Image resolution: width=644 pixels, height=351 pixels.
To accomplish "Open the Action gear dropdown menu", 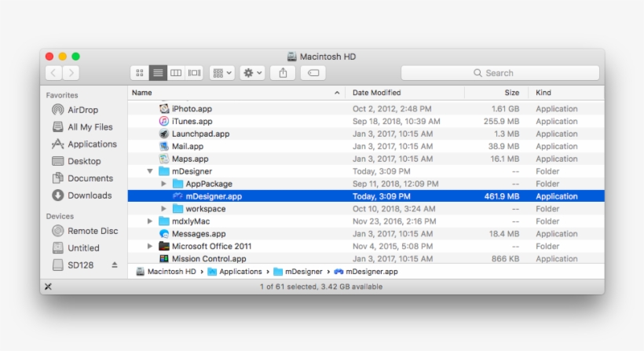I will coord(253,73).
